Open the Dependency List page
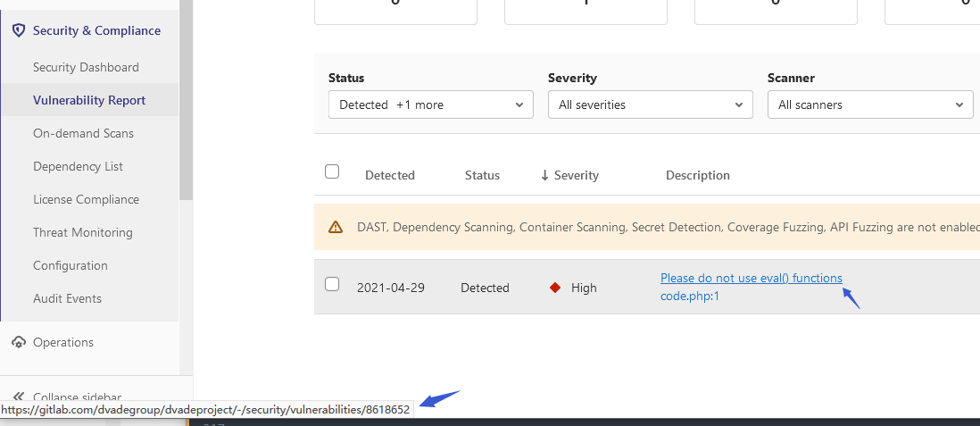This screenshot has width=980, height=426. tap(78, 166)
